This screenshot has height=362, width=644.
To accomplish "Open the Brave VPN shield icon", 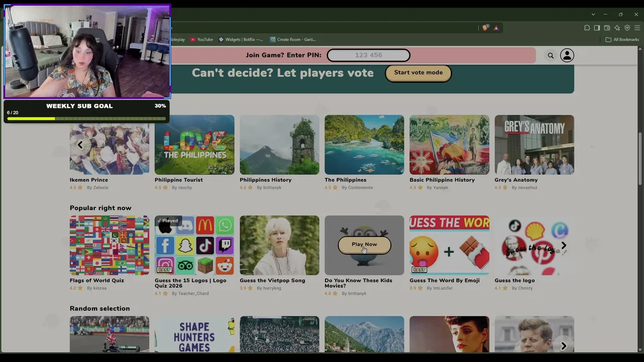I will click(627, 28).
